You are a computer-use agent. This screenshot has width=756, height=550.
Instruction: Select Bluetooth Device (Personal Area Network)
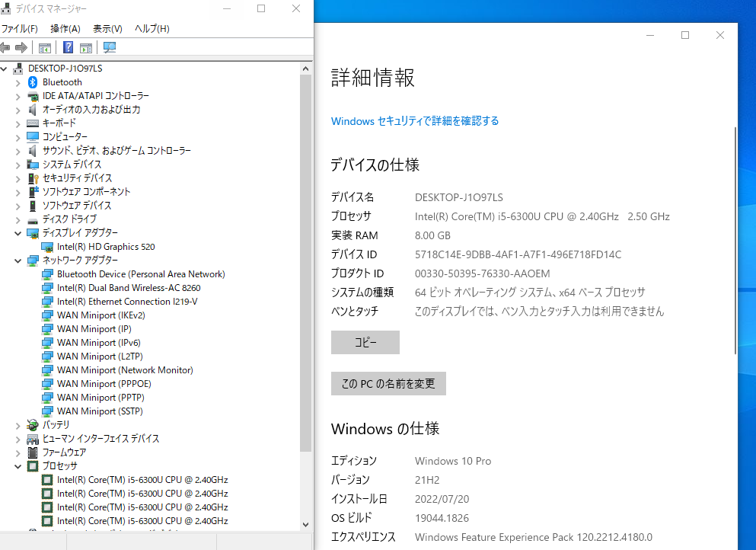141,274
